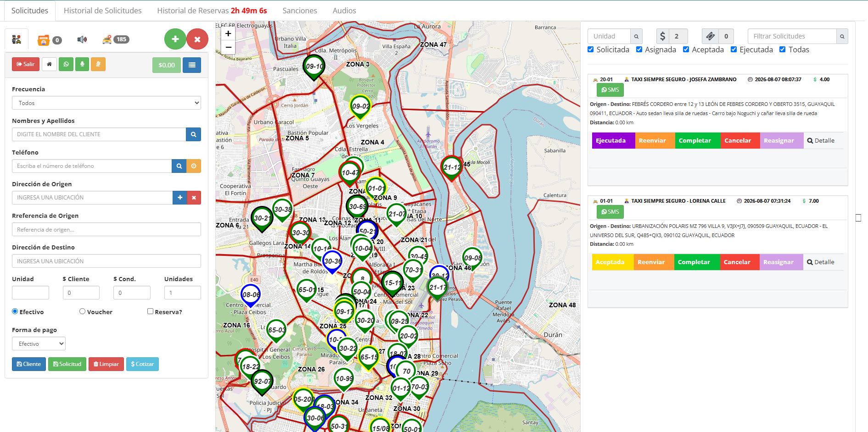Focus the Filtrar Solicitudes input
868x432 pixels.
(792, 36)
